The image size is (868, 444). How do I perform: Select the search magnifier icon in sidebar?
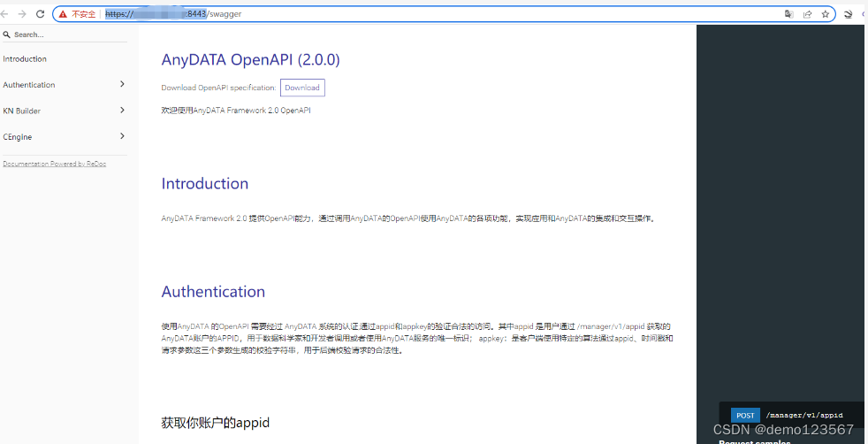7,34
